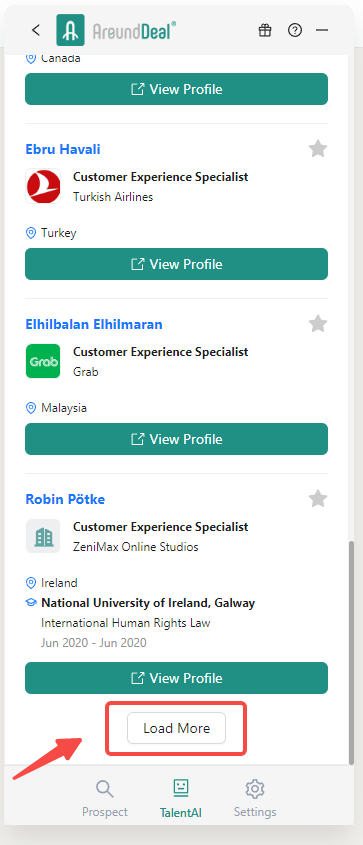Image resolution: width=363 pixels, height=845 pixels.
Task: Open the gift rewards icon
Action: pos(264,30)
